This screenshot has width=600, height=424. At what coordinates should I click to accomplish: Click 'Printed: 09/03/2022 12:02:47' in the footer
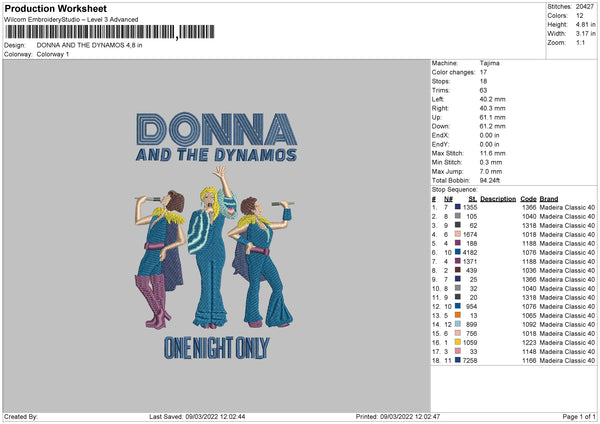tap(398, 417)
